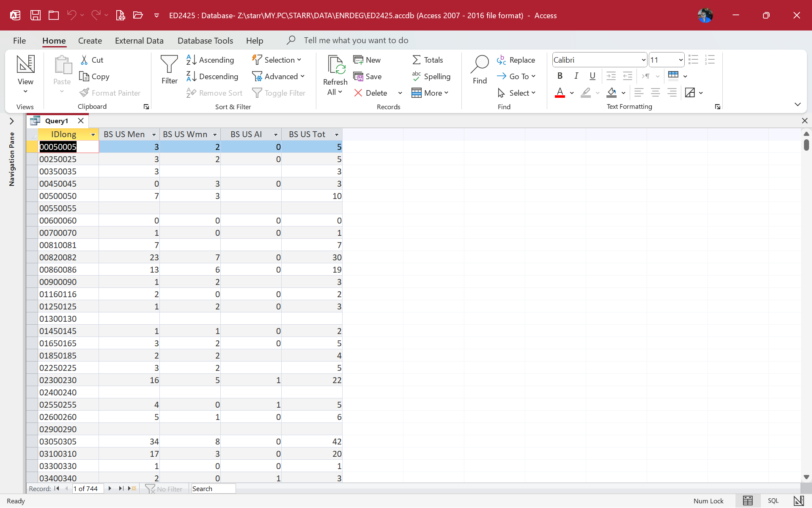Image resolution: width=812 pixels, height=508 pixels.
Task: Toggle Underline text formatting
Action: (x=593, y=76)
